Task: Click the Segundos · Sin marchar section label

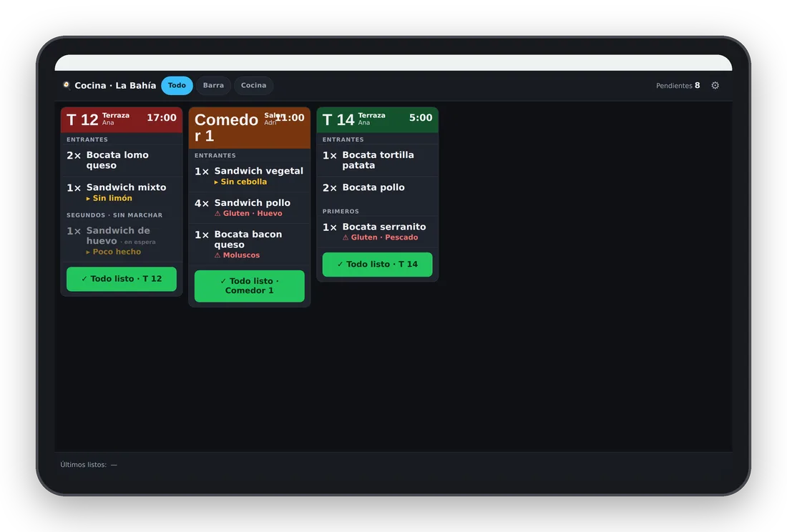Action: 114,215
